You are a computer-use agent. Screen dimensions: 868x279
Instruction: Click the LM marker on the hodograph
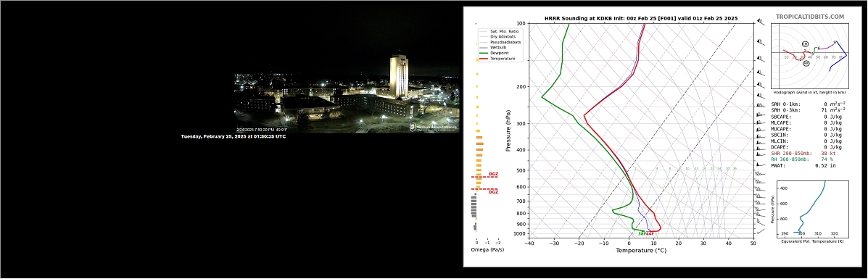(x=805, y=43)
